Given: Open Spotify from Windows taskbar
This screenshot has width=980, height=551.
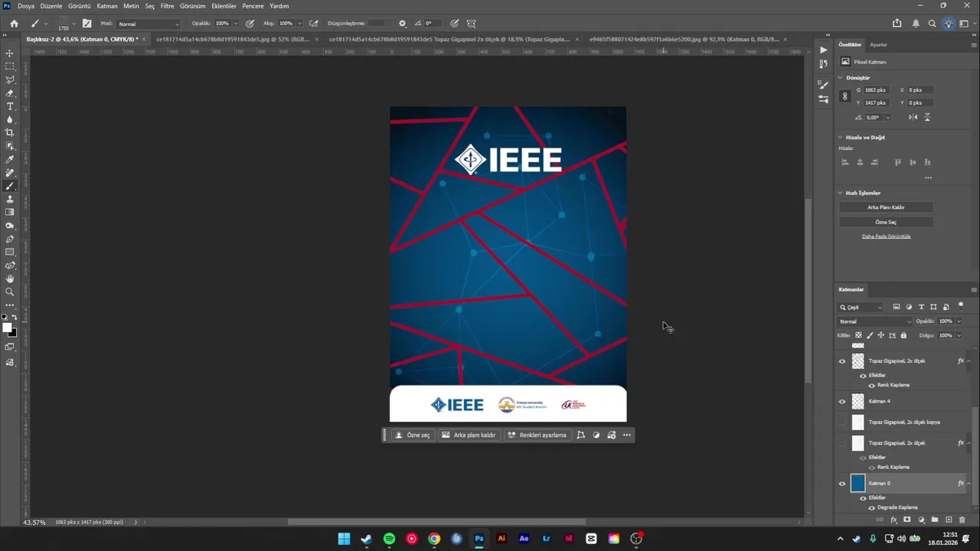Looking at the screenshot, I should coord(389,539).
